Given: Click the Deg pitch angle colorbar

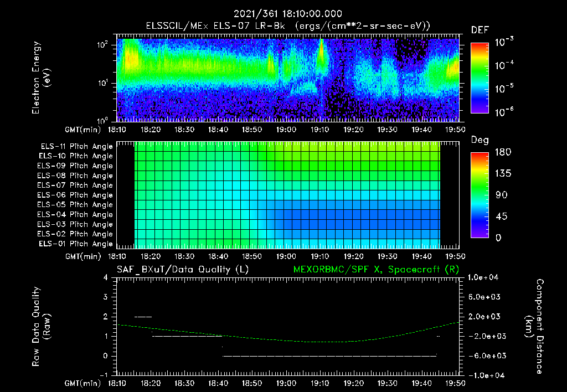Looking at the screenshot, I should 480,195.
